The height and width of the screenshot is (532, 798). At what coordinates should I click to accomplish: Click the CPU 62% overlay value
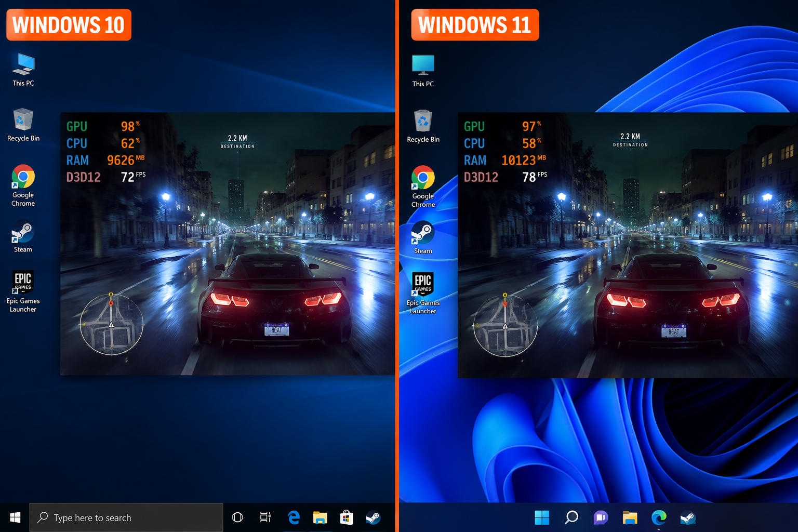130,143
